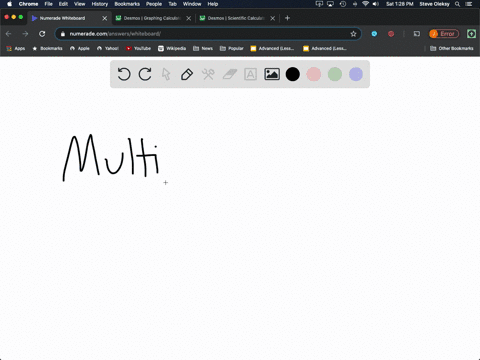Open the second Advanced bookmark
480x360 pixels.
325,48
